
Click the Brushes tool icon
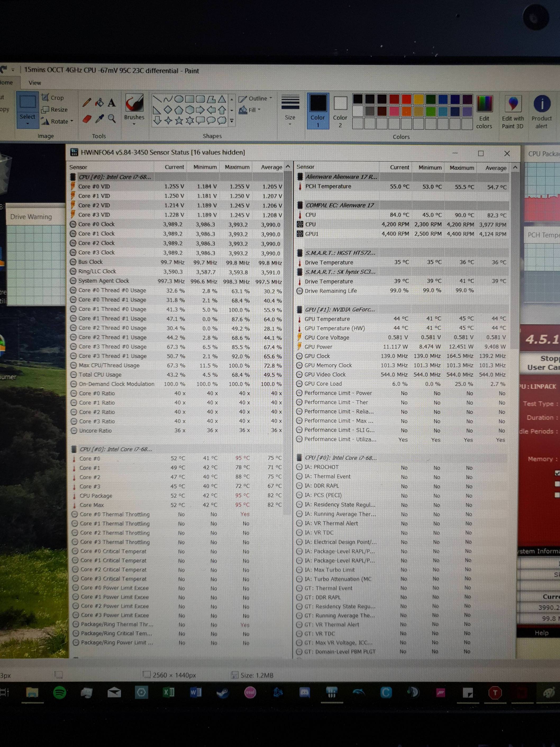tap(134, 103)
